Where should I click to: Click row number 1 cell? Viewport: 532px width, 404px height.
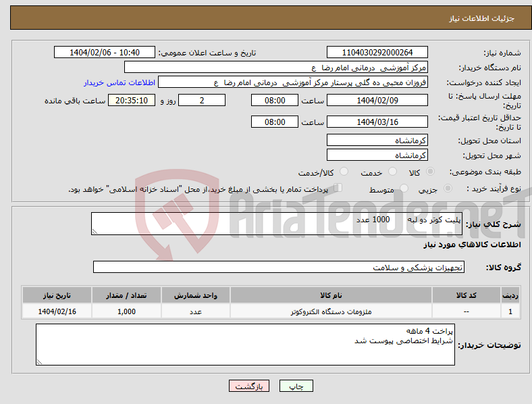(x=510, y=311)
